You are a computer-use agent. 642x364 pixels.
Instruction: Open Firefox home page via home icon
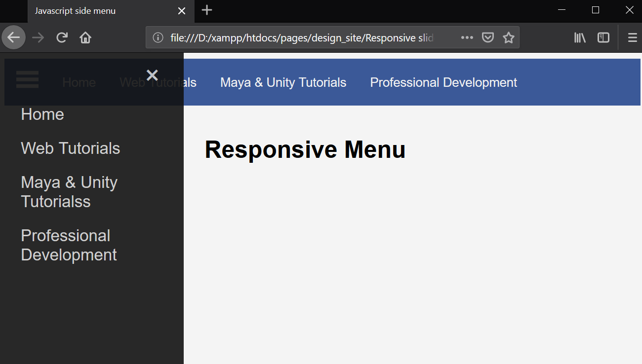click(85, 37)
